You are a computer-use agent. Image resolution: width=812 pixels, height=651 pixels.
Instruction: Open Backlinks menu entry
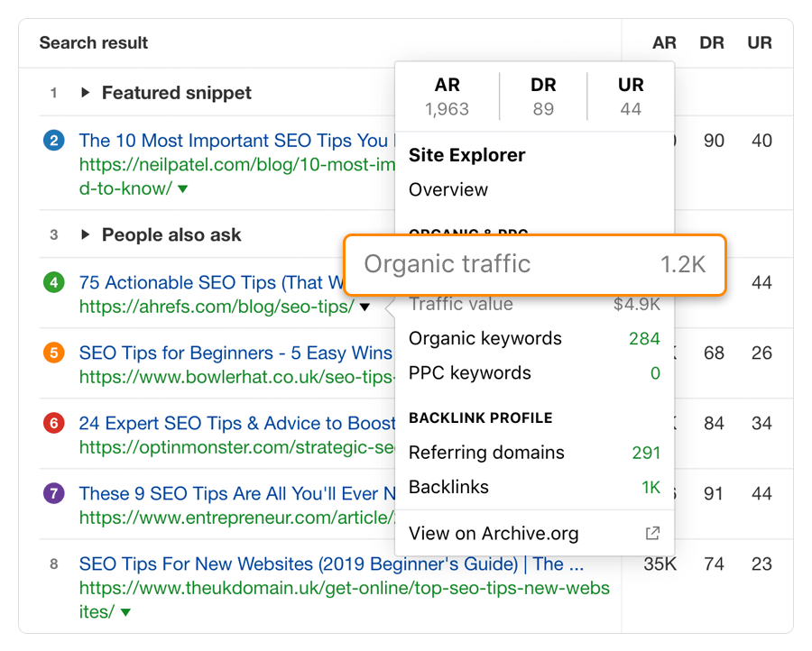[534, 487]
